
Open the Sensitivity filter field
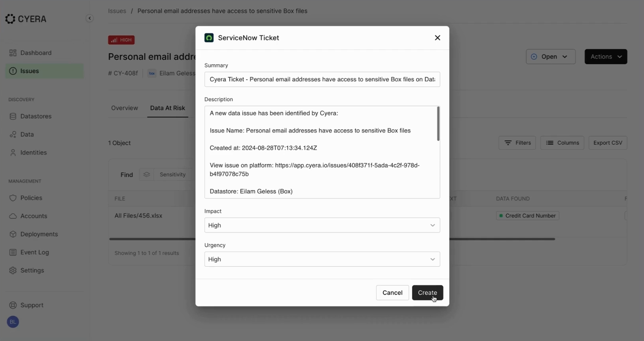click(174, 175)
